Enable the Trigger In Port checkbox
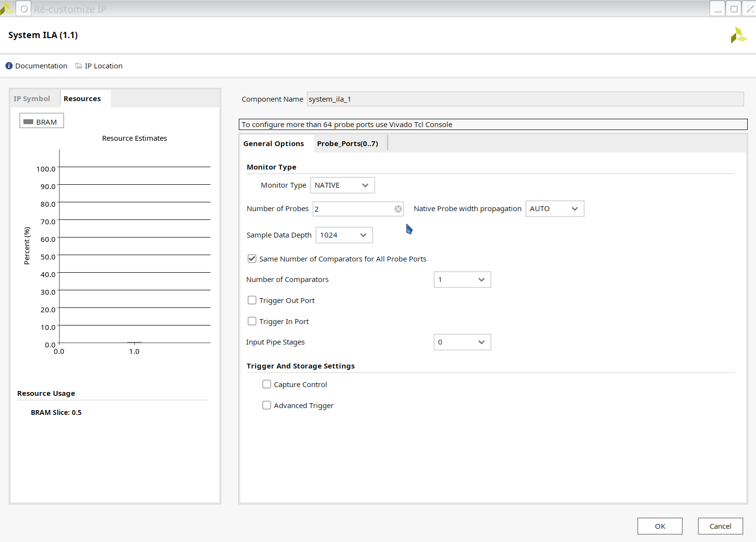This screenshot has width=756, height=542. [252, 321]
